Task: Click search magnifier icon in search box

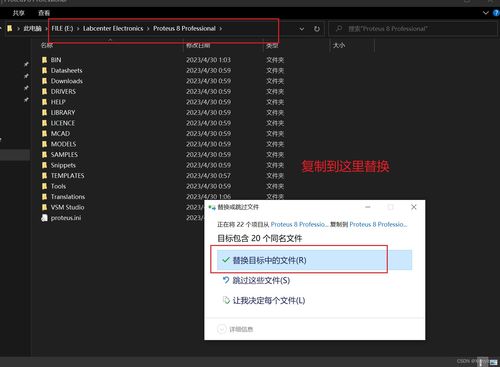Action: click(339, 29)
